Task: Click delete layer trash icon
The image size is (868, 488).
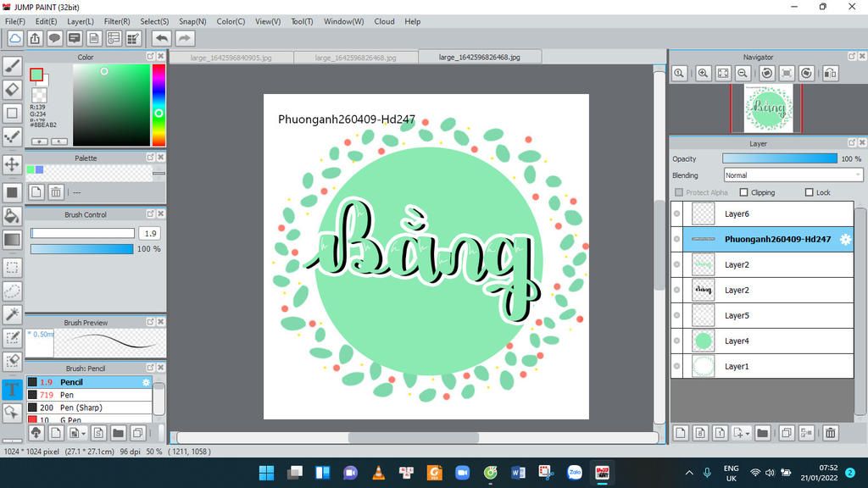Action: click(831, 433)
